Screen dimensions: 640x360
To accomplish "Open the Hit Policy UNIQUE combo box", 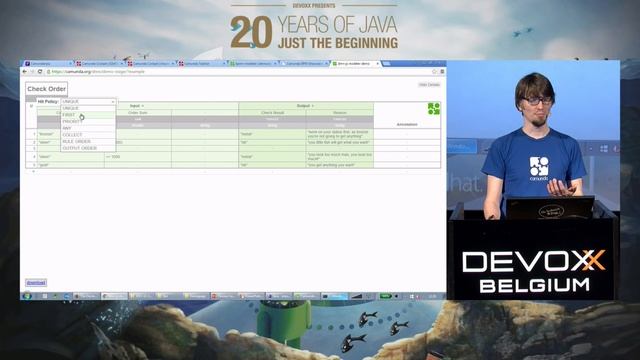I will (x=88, y=101).
